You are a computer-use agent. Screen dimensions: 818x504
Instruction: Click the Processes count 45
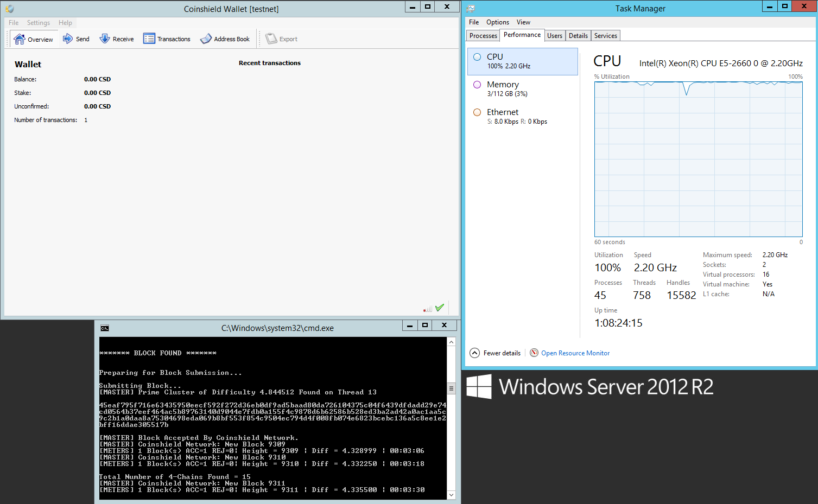click(600, 295)
